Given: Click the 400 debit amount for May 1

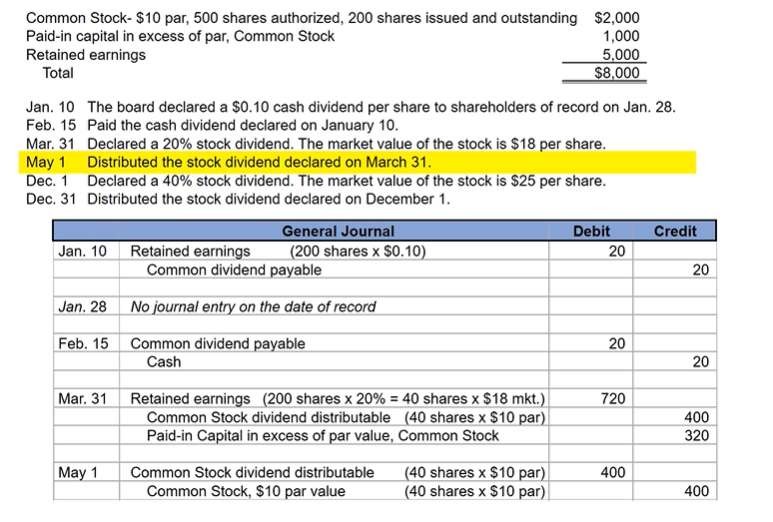Looking at the screenshot, I should pos(612,472).
